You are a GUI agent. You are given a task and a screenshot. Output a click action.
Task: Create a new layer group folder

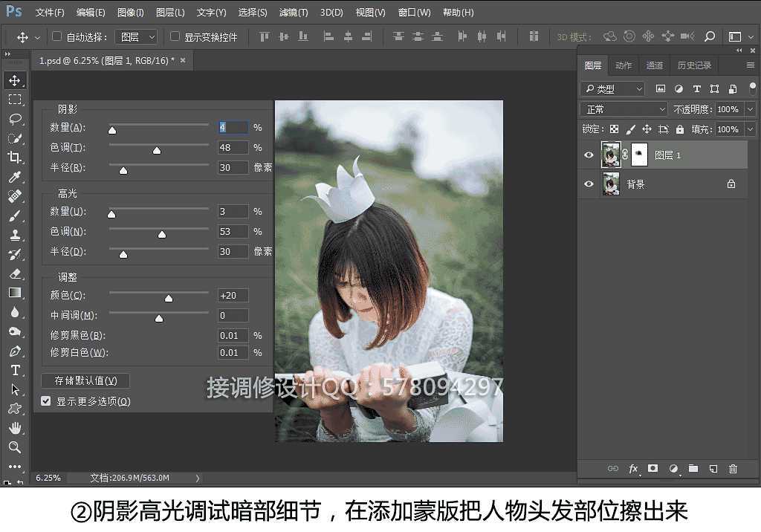click(x=693, y=469)
